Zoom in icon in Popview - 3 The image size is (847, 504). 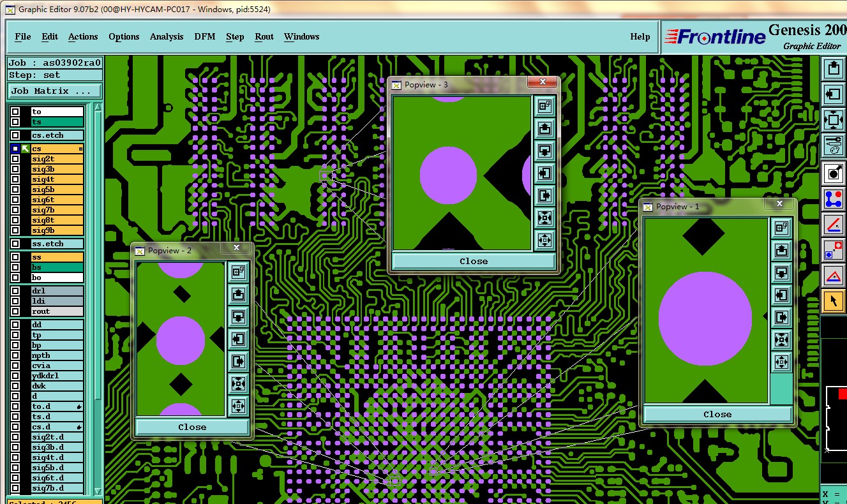click(x=544, y=218)
